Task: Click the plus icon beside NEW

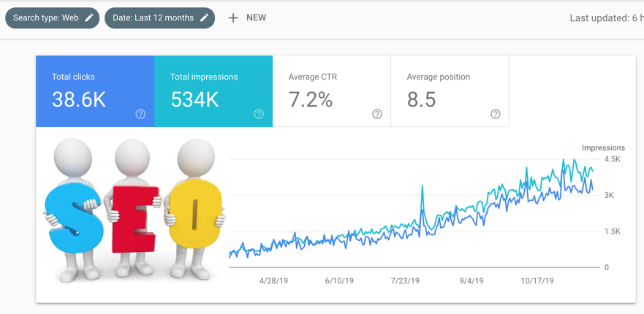Action: coord(233,18)
